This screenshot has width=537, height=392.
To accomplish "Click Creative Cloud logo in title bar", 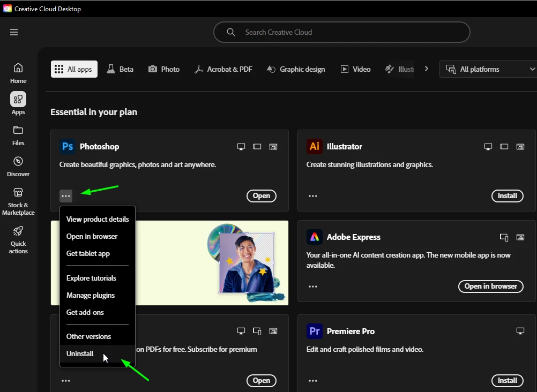I will click(x=7, y=9).
